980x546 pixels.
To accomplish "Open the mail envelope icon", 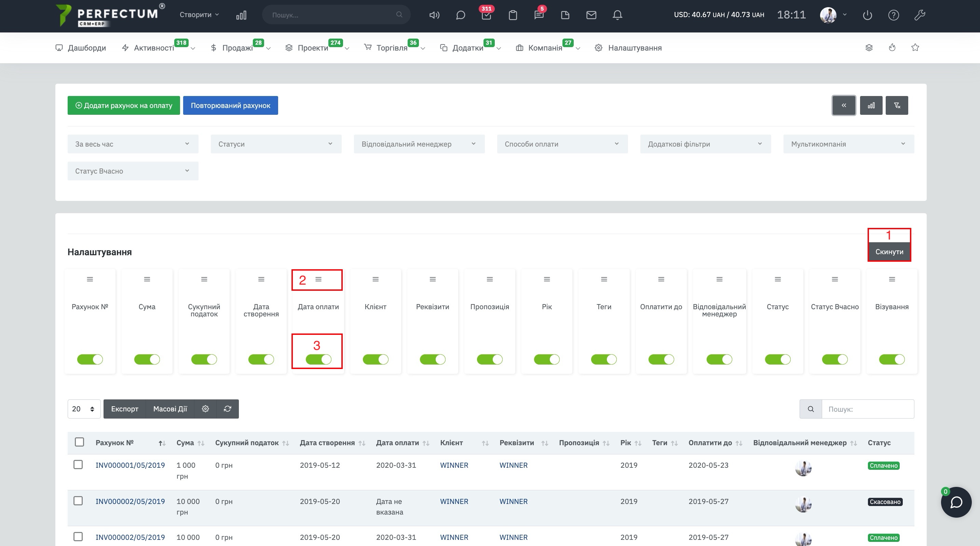I will [x=591, y=15].
